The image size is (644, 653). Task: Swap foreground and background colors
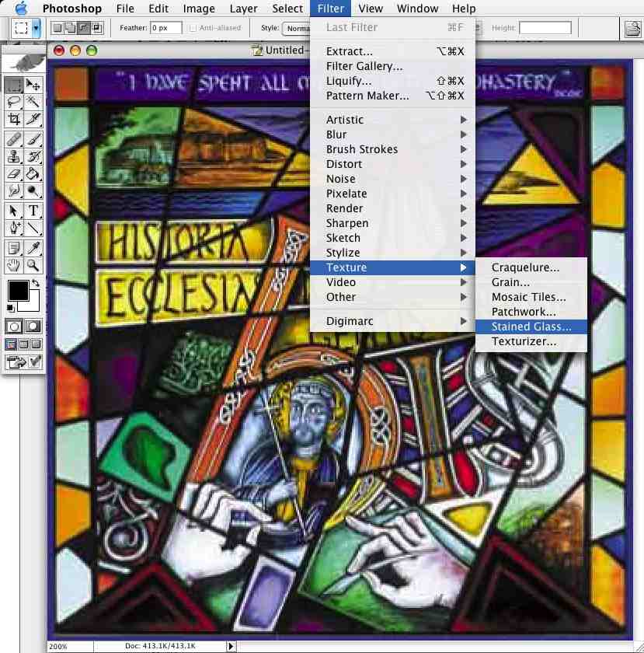(36, 283)
